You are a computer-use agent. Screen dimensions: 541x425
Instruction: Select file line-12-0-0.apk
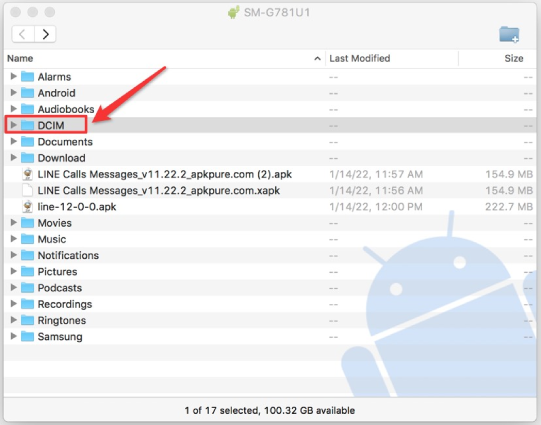[77, 207]
